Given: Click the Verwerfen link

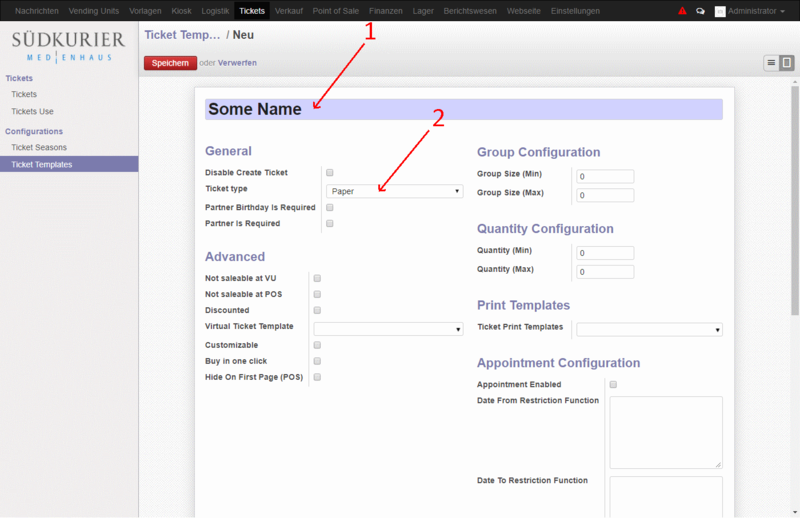Looking at the screenshot, I should click(x=237, y=63).
